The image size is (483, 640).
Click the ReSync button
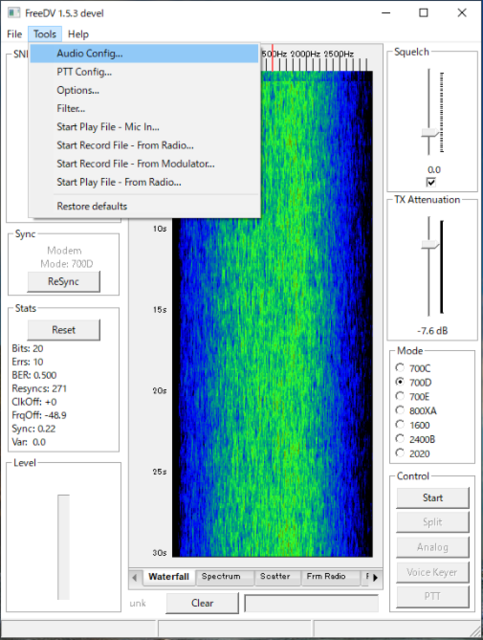[64, 282]
